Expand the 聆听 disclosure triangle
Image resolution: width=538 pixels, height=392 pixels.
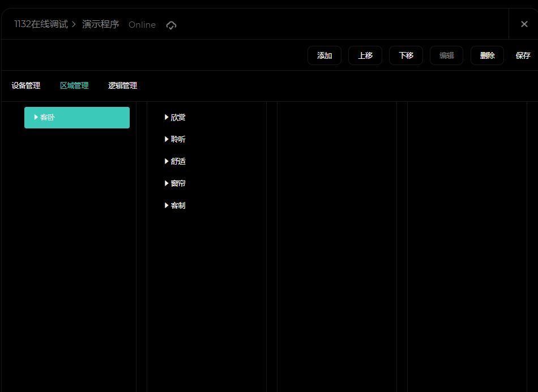(x=166, y=139)
